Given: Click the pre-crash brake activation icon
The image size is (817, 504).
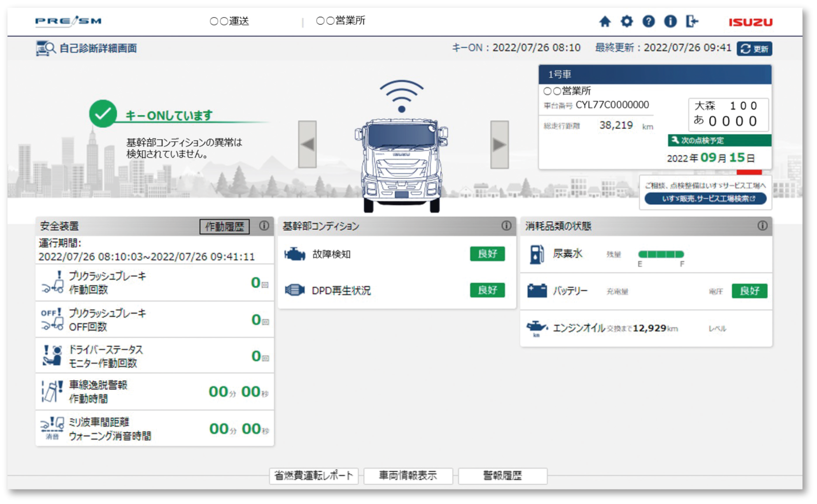Looking at the screenshot, I should pyautogui.click(x=53, y=282).
